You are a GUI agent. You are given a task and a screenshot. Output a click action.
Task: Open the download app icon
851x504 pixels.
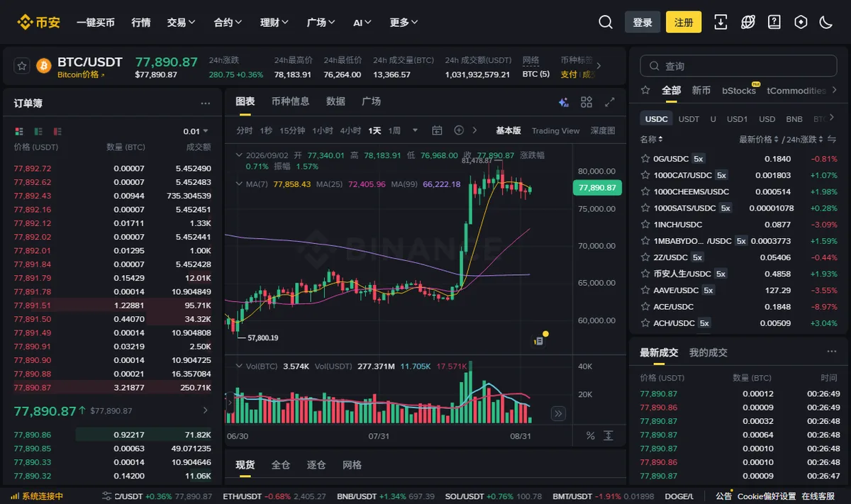coord(721,22)
